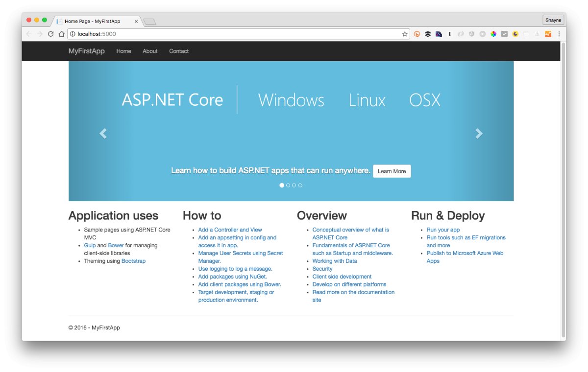Open the Contact nav item
Image resolution: width=588 pixels, height=372 pixels.
coord(179,51)
